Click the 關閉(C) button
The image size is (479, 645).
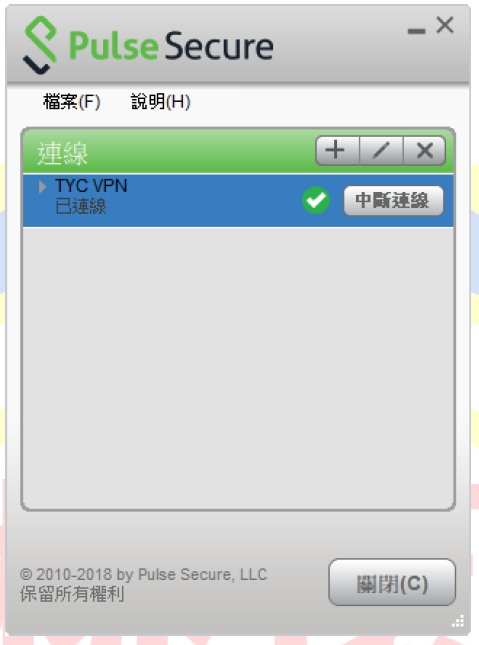point(392,582)
